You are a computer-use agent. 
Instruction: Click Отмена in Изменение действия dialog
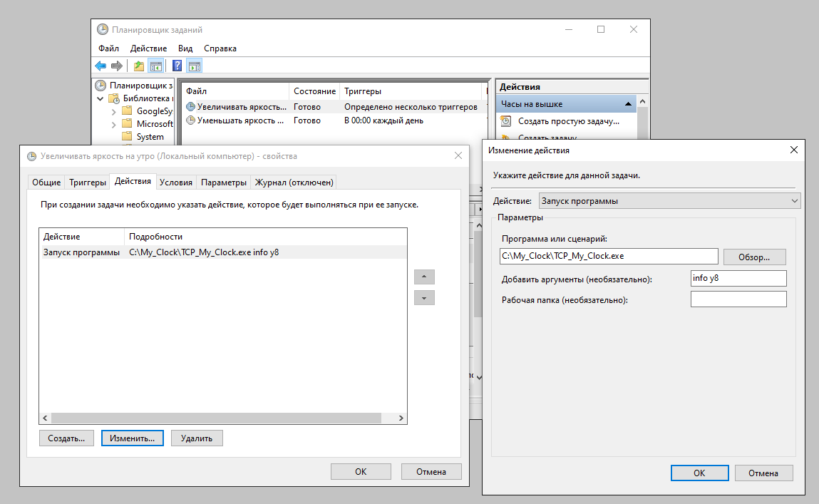click(763, 473)
